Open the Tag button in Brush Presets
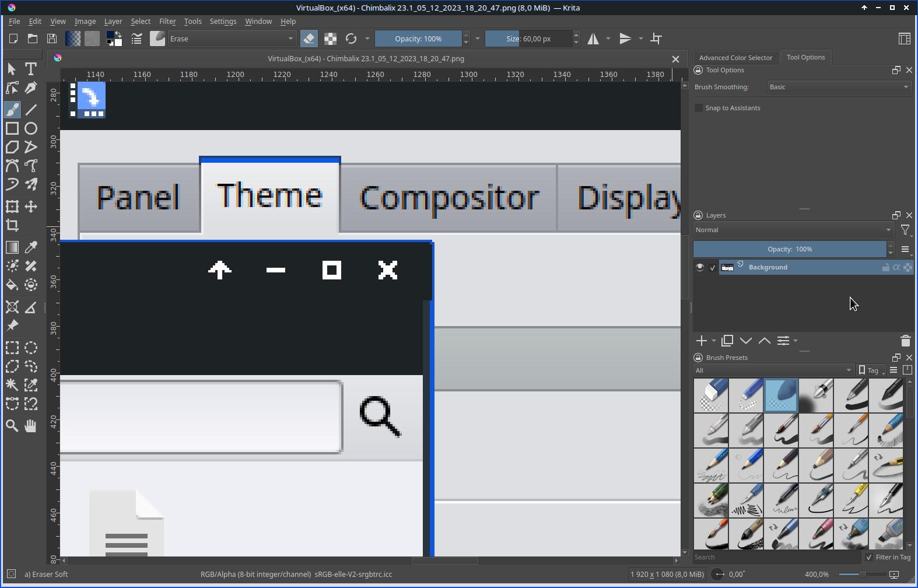Image resolution: width=918 pixels, height=588 pixels. coord(871,370)
